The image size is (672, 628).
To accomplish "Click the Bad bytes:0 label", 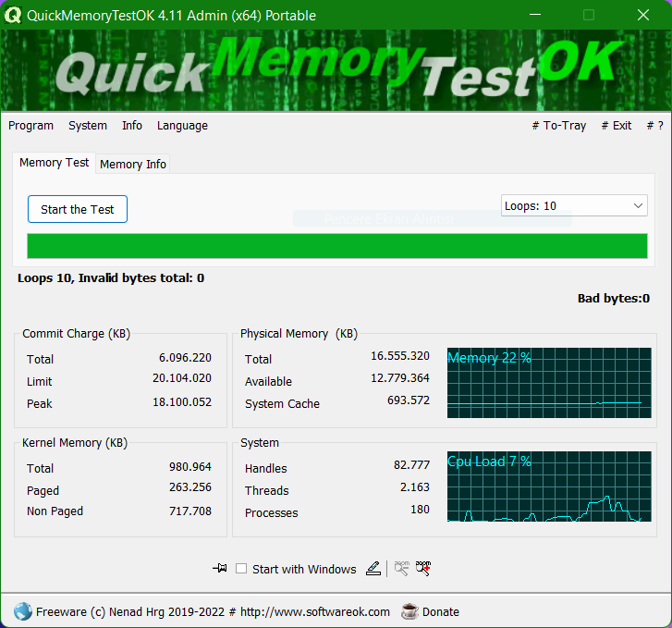I will point(614,298).
